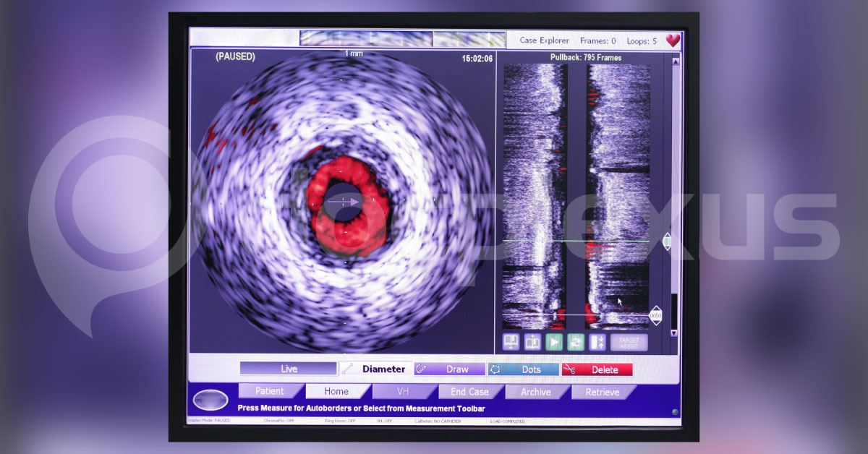Click the 'Display Mode: PAUSED' status entry
This screenshot has height=454, width=868.
(208, 420)
